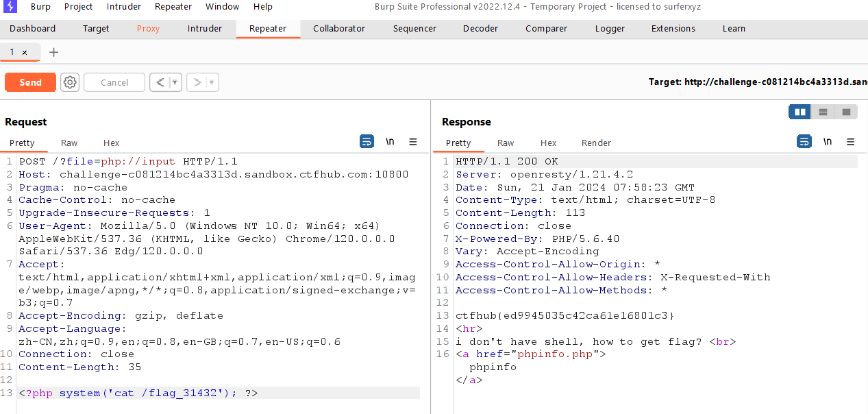868x414 pixels.
Task: Go back to previous request arrow
Action: tap(160, 82)
